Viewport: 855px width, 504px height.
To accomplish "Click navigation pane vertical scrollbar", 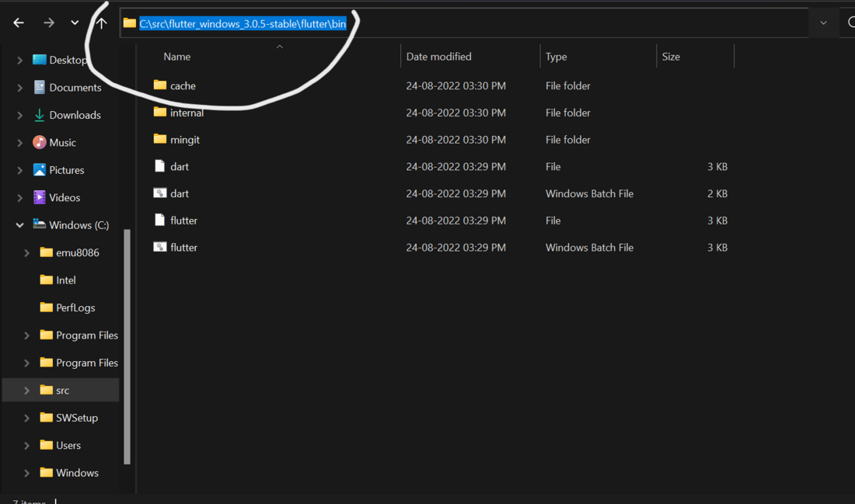I will 127,346.
